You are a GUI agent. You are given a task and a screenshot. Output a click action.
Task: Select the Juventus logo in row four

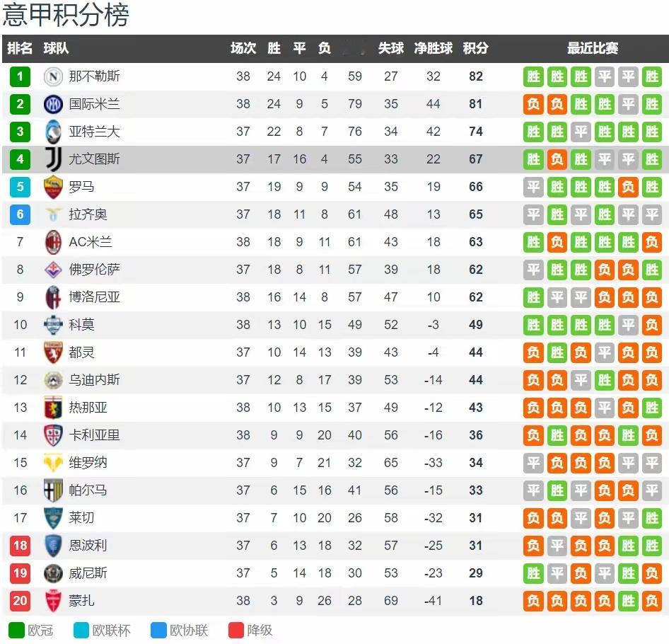point(53,159)
